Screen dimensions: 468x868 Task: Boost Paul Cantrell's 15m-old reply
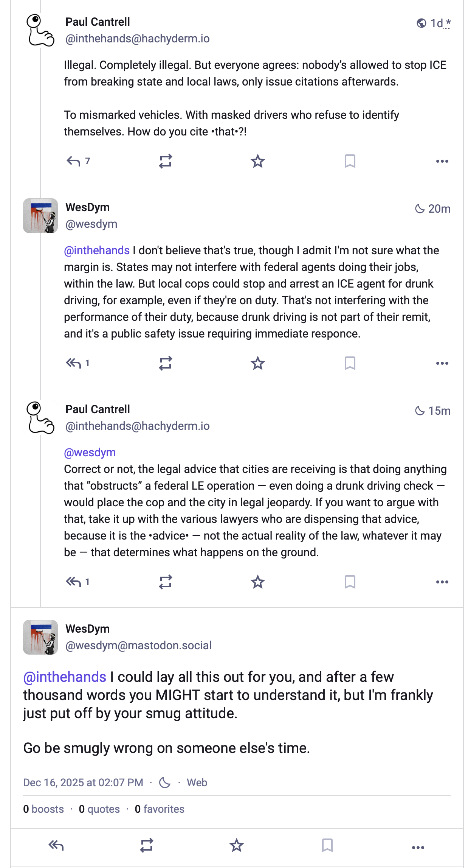coord(166,582)
